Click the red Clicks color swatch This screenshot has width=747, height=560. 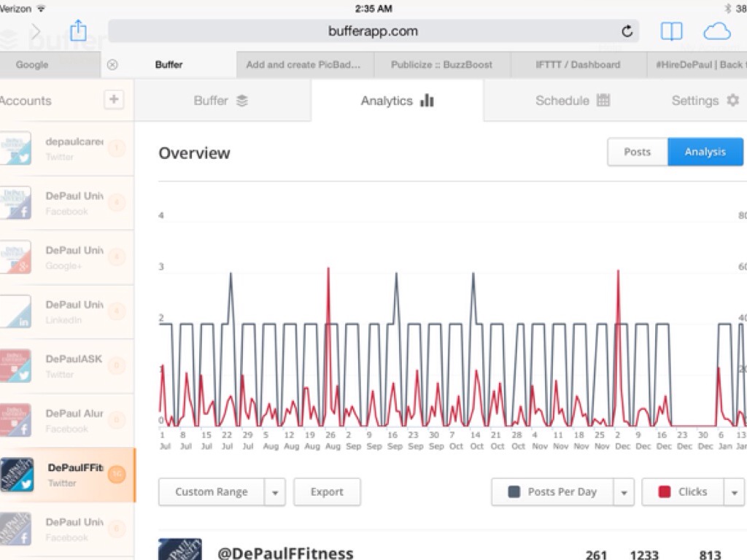tap(664, 492)
